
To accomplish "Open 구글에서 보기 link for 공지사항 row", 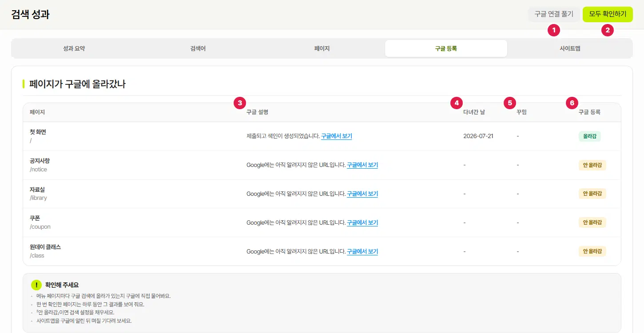I will click(362, 165).
